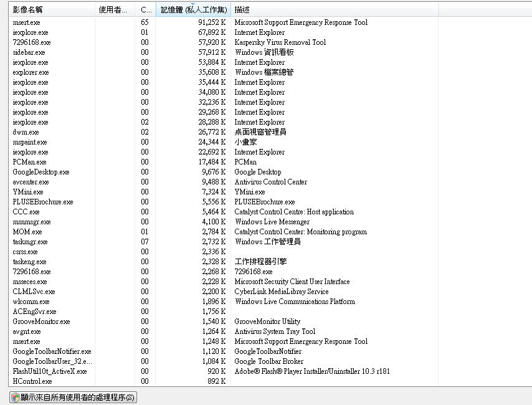Select the 7296168.exe row using 2,268 K
532x405 pixels.
tap(224, 272)
